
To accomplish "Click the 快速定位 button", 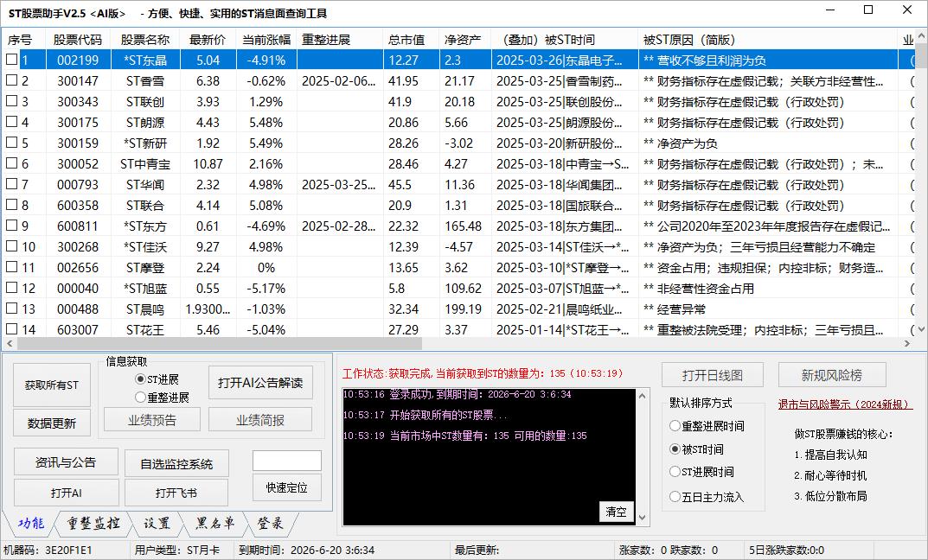I will [x=287, y=488].
